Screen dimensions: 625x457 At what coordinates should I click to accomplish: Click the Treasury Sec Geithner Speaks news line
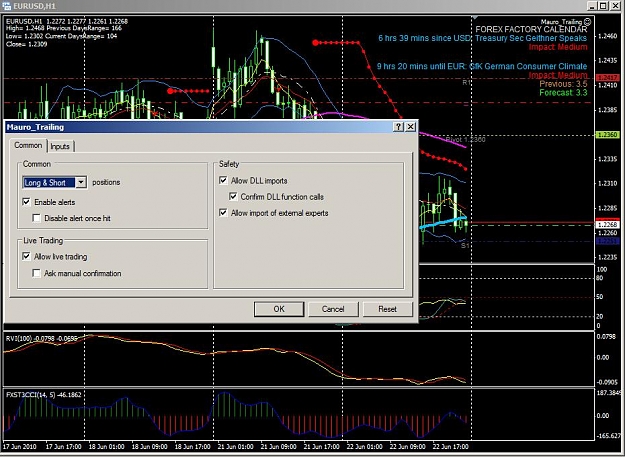pos(482,38)
